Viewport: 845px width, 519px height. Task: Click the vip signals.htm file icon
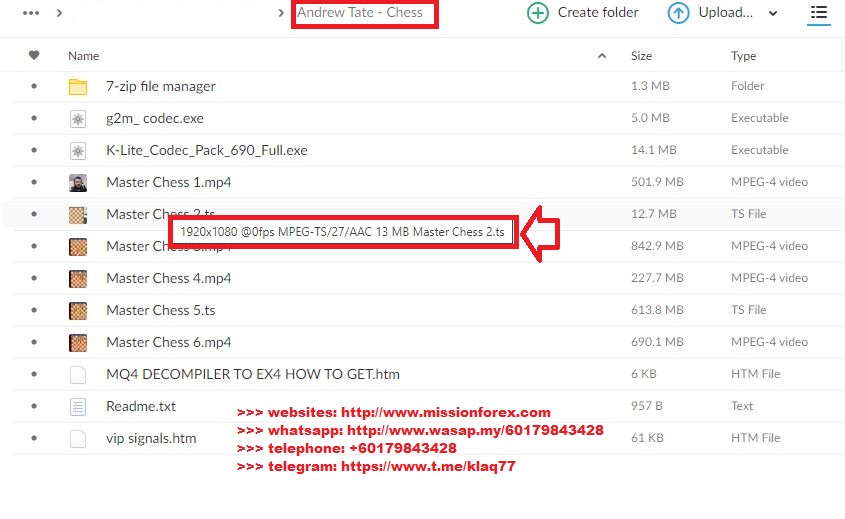click(78, 439)
